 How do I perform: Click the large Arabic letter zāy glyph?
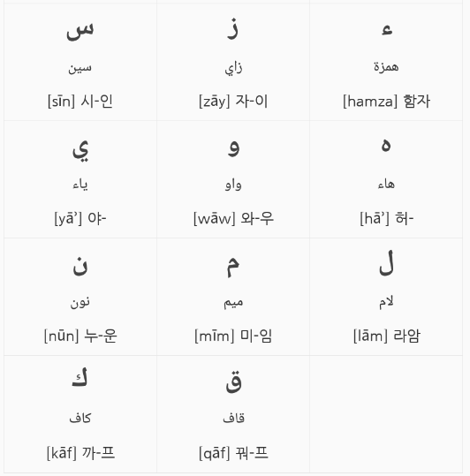pyautogui.click(x=233, y=29)
